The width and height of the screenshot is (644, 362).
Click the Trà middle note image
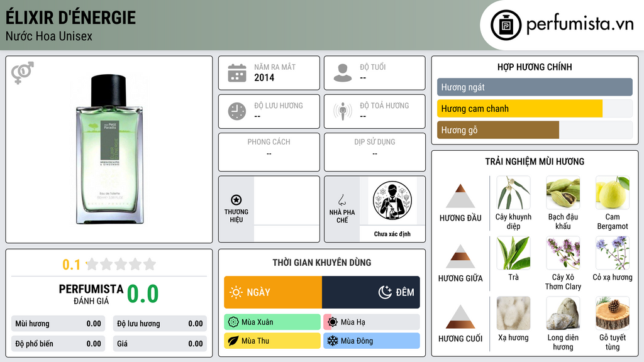point(513,253)
